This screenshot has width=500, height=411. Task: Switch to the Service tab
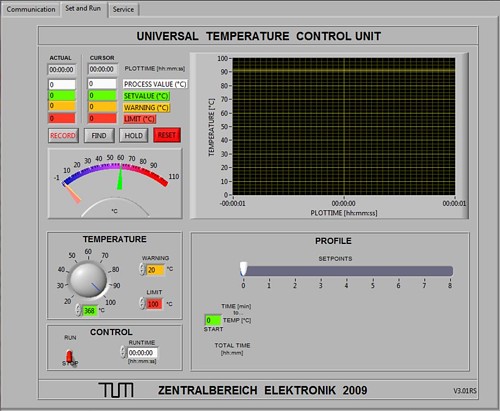[x=123, y=9]
